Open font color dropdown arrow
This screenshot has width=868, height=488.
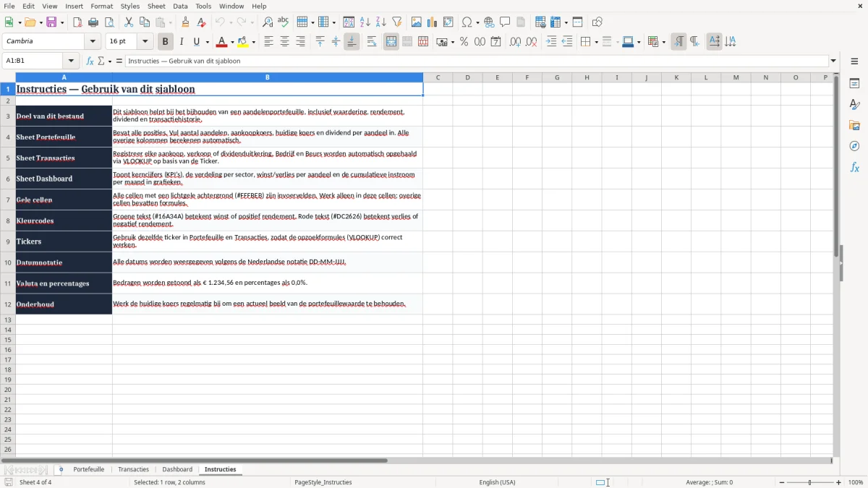pos(232,43)
